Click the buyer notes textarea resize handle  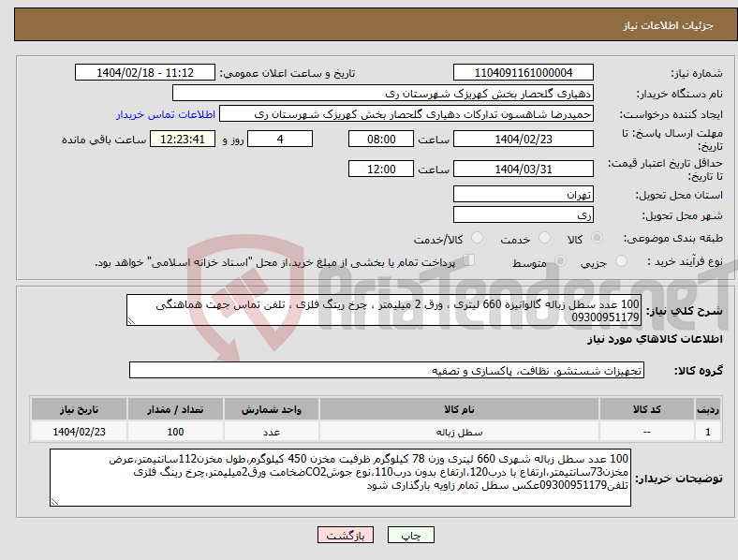pos(54,502)
